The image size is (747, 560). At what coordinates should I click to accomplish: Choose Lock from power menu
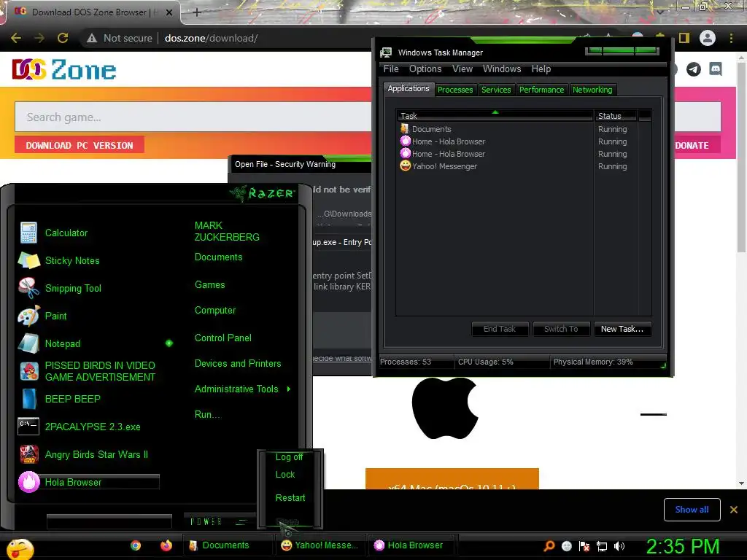285,475
